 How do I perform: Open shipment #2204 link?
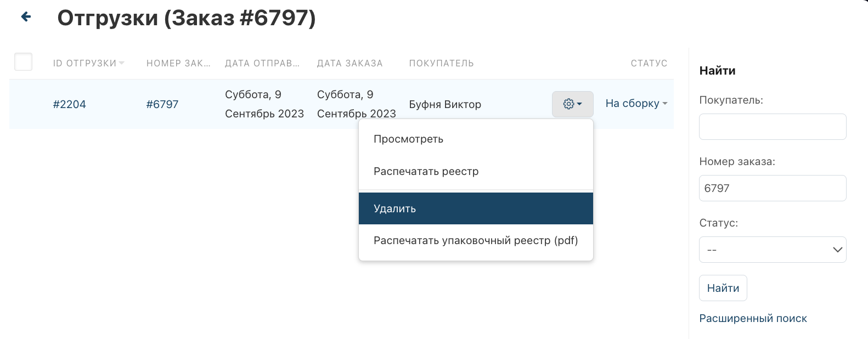(x=69, y=104)
